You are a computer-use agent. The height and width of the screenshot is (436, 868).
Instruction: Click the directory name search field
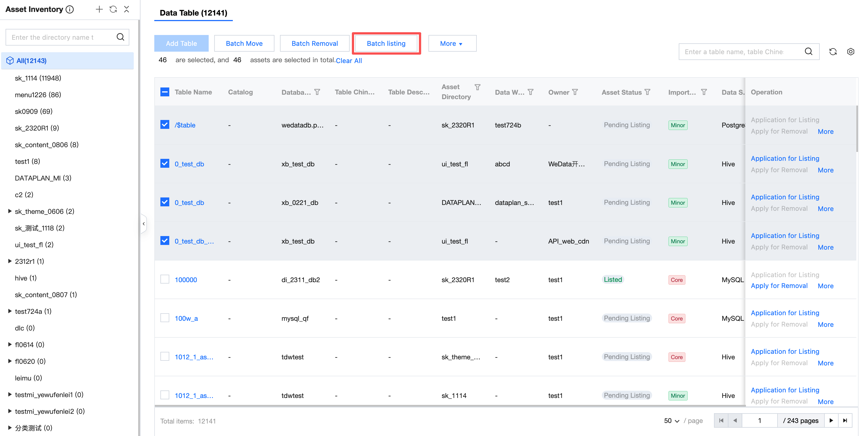point(61,37)
